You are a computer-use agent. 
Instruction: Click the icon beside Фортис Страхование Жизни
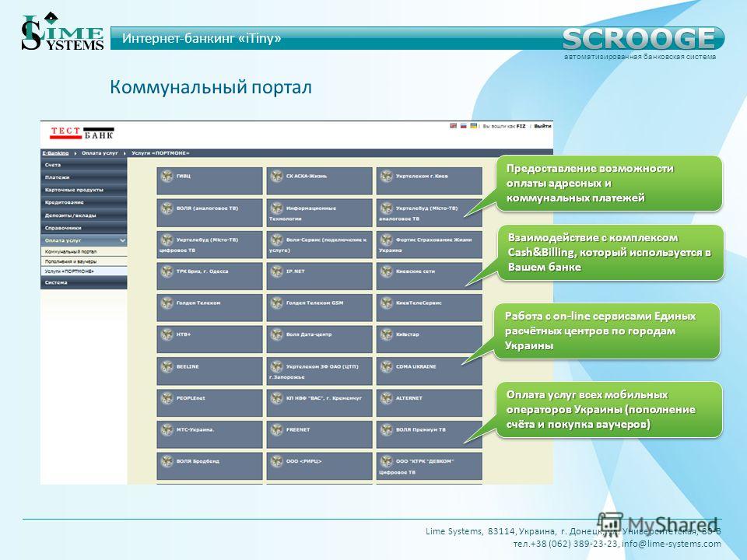pos(387,240)
